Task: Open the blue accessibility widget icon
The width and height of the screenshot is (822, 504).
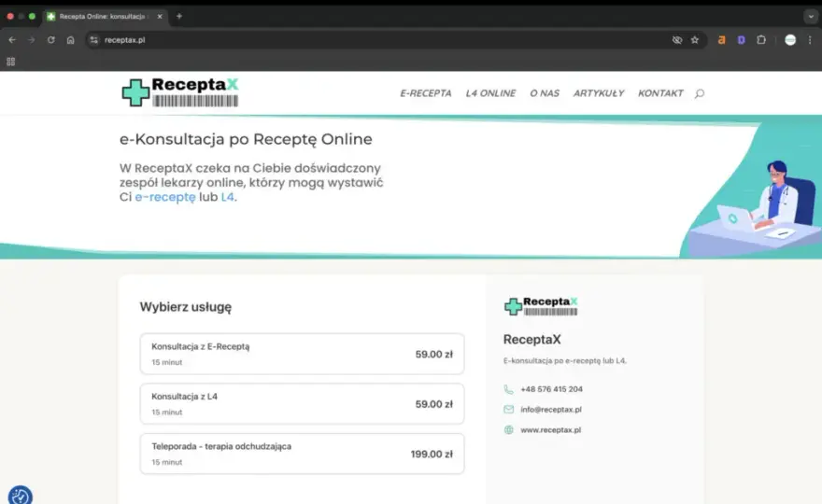Action: 20,496
